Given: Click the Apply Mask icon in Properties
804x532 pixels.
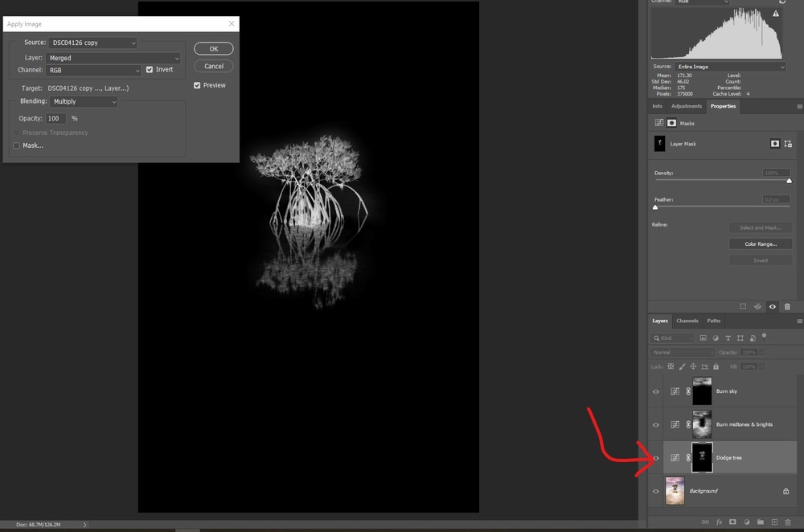Looking at the screenshot, I should point(757,306).
